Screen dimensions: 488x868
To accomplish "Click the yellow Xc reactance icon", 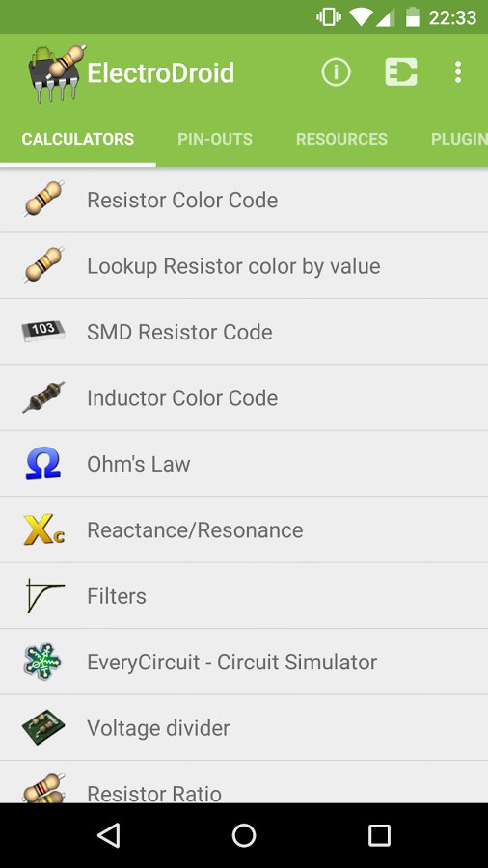I will [x=43, y=529].
